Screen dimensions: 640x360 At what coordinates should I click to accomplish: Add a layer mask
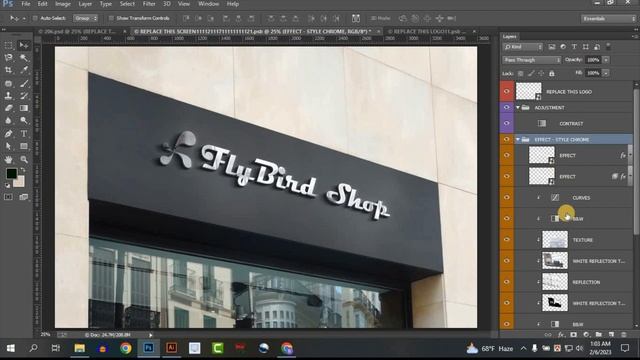(x=573, y=334)
